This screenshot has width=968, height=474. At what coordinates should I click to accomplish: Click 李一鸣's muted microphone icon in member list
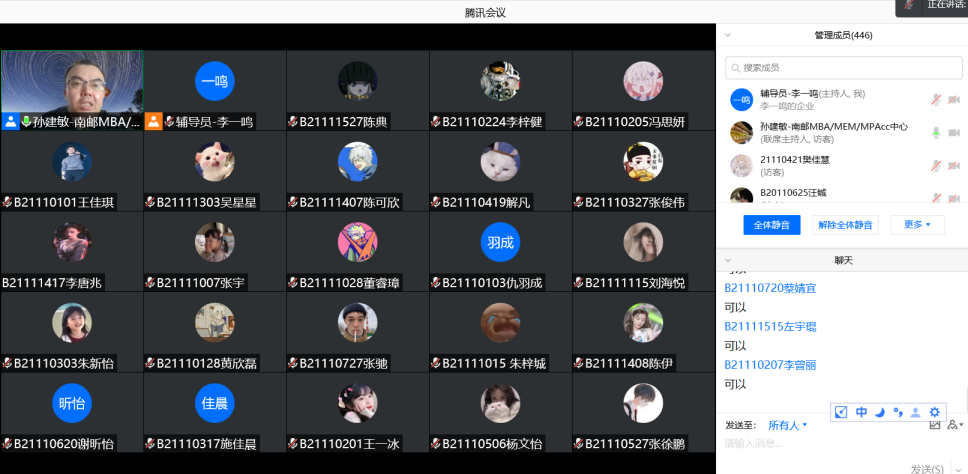937,99
